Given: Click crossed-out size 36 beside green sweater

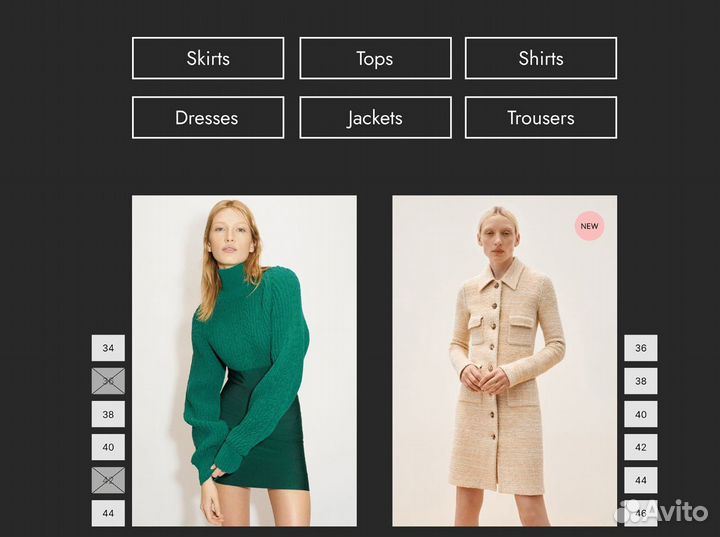Looking at the screenshot, I should [x=108, y=381].
